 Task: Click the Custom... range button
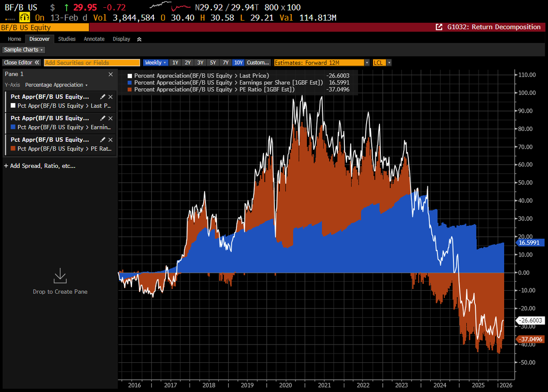click(x=258, y=63)
